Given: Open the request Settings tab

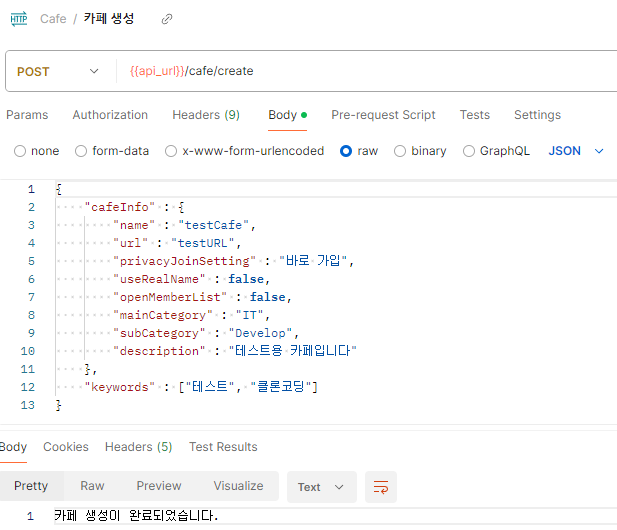Looking at the screenshot, I should click(x=537, y=115).
